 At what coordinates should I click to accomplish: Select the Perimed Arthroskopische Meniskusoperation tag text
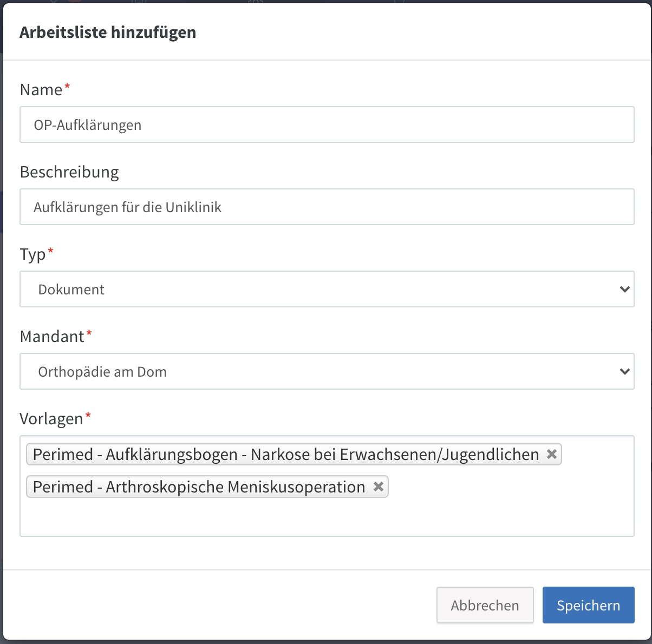pos(199,487)
